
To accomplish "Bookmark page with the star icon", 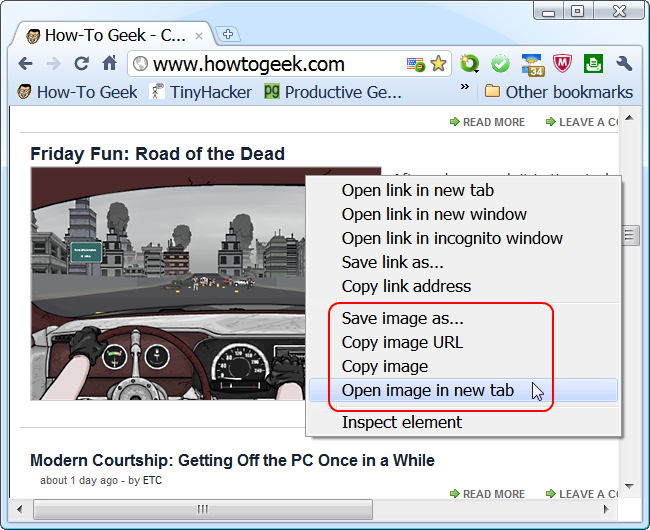I will pos(438,63).
